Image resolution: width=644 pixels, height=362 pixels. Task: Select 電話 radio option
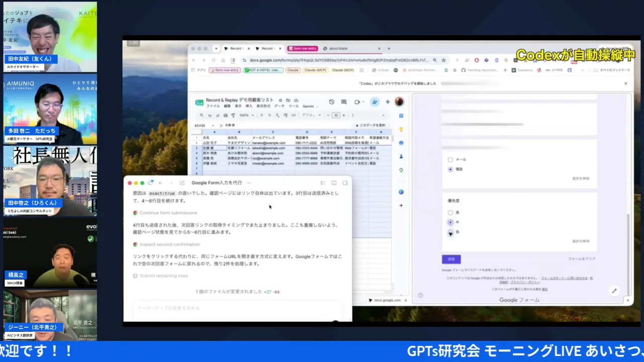click(450, 169)
